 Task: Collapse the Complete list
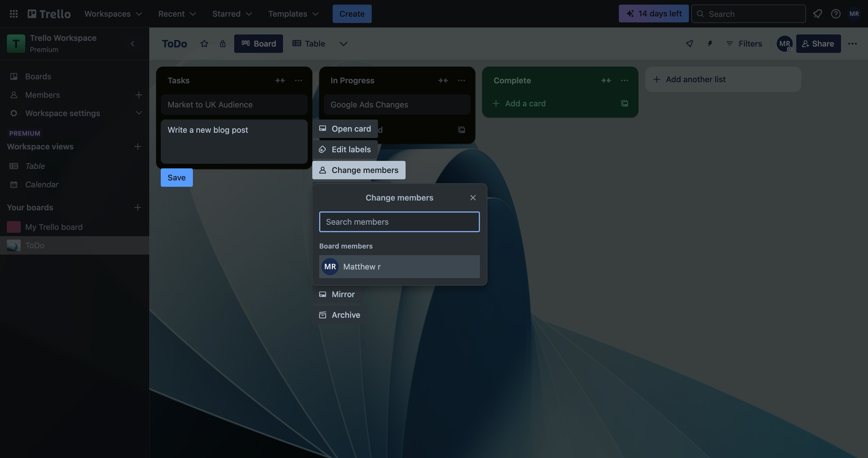point(606,80)
